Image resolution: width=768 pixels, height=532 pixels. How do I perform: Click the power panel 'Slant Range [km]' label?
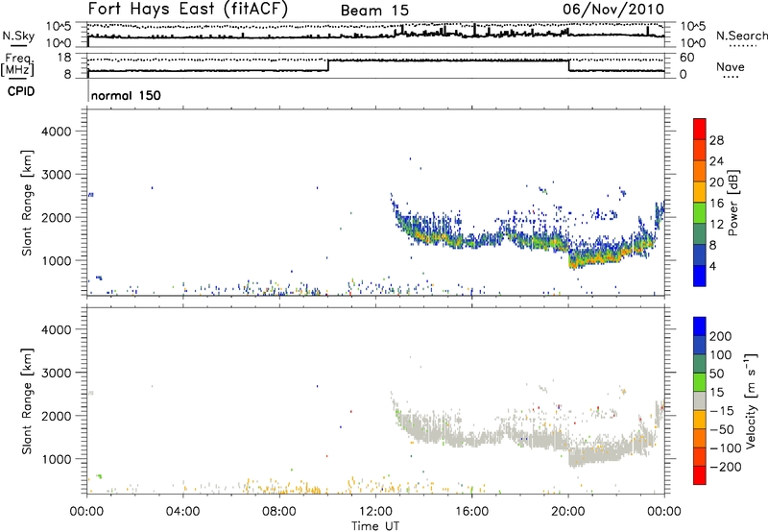(27, 203)
